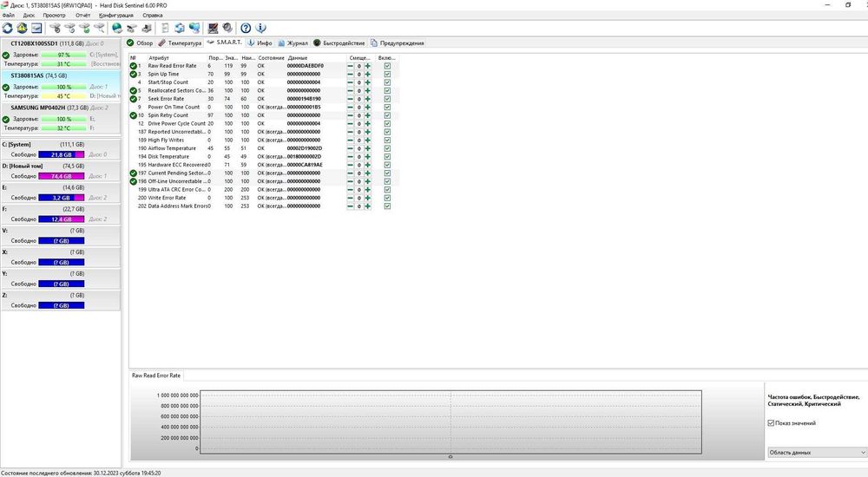Click green health check icon for SAMSUNG MP0402H
Image resolution: width=868 pixels, height=477 pixels.
(6, 120)
